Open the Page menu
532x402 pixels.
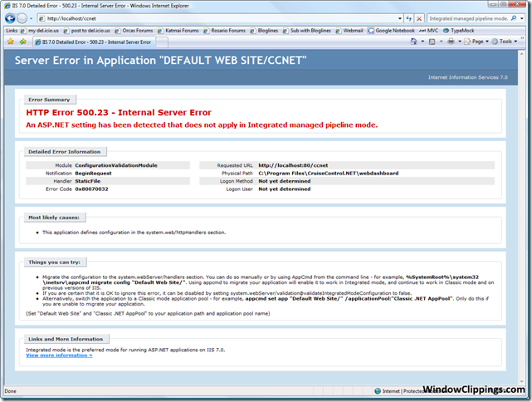(476, 42)
